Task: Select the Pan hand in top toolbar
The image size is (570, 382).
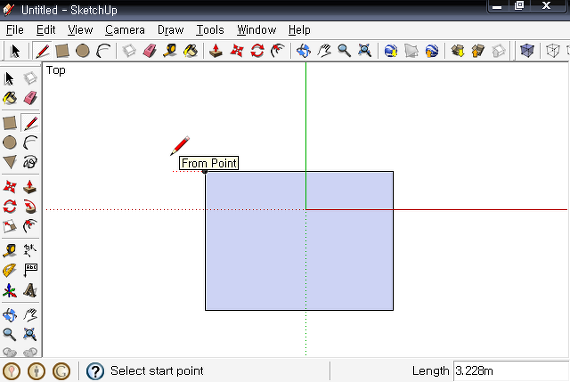Action: point(324,51)
